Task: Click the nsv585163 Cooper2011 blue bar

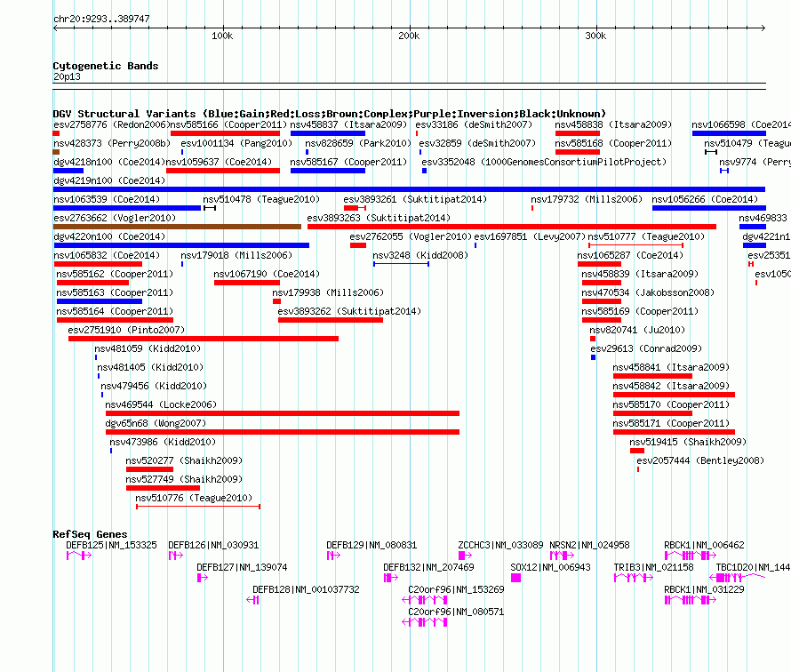Action: [100, 301]
